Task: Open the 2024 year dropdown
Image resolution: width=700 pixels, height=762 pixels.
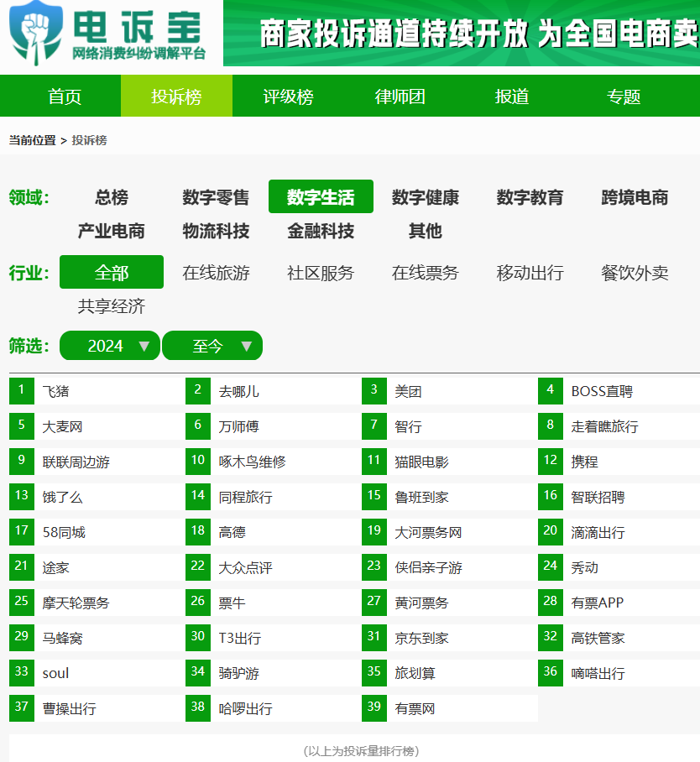Action: [110, 346]
